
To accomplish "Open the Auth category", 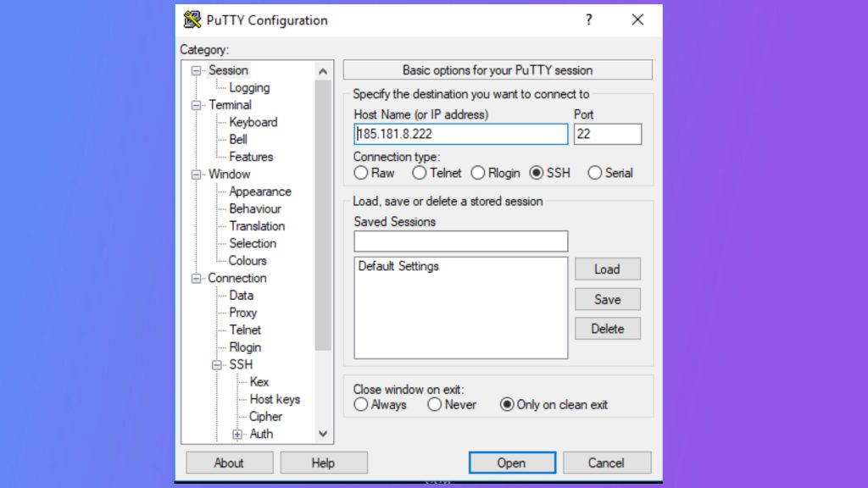I will point(261,434).
